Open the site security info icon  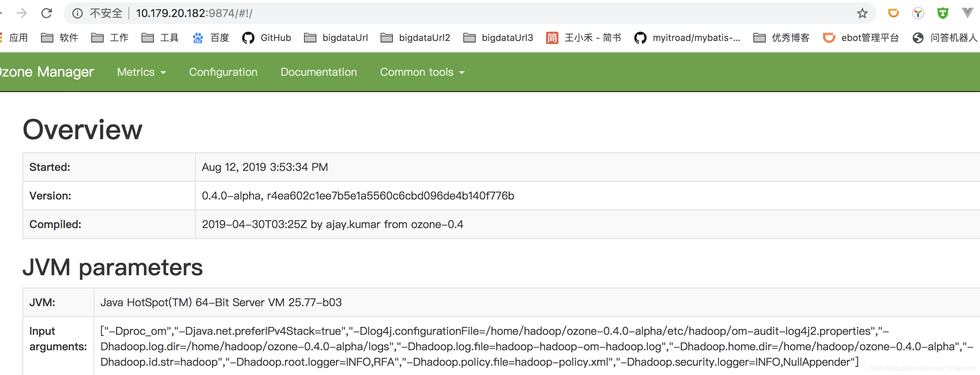coord(77,14)
